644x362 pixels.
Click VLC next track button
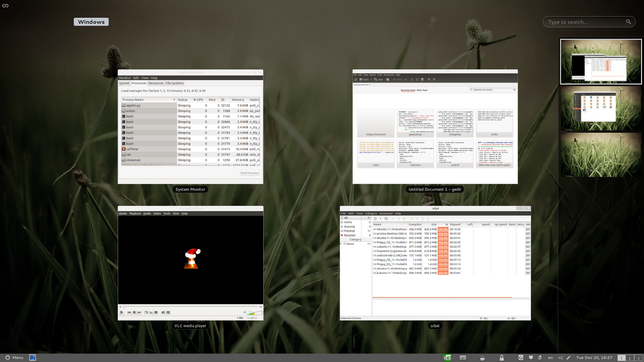coord(139,312)
